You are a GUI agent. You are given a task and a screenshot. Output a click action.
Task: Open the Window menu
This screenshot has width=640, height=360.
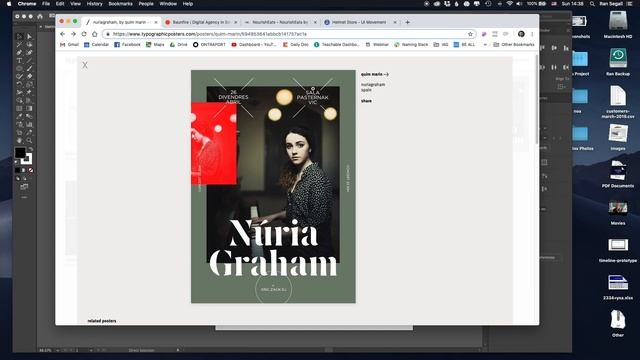(x=168, y=4)
